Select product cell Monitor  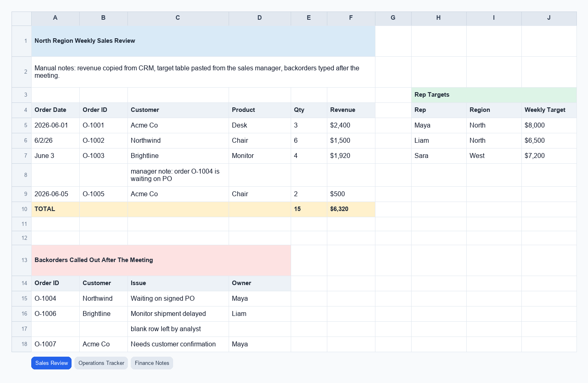pyautogui.click(x=260, y=156)
